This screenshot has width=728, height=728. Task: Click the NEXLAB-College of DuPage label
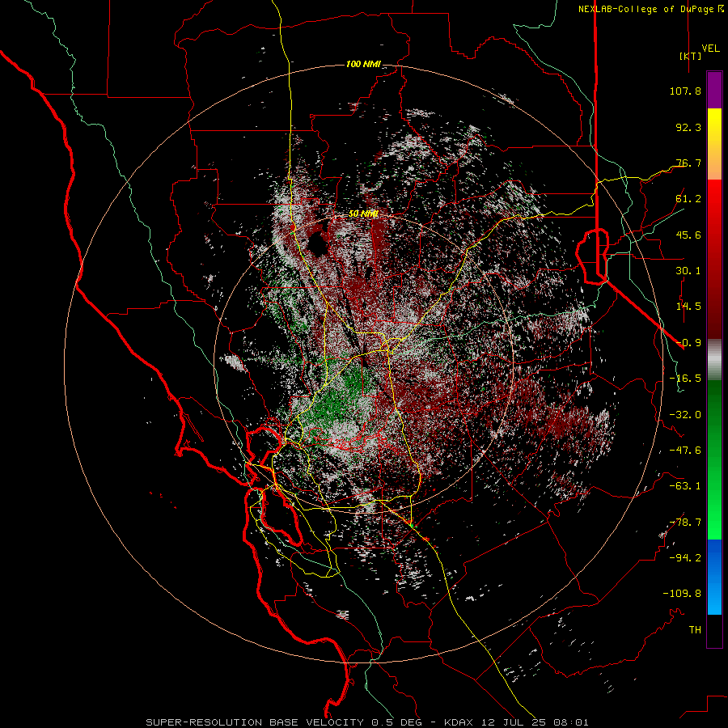(645, 9)
